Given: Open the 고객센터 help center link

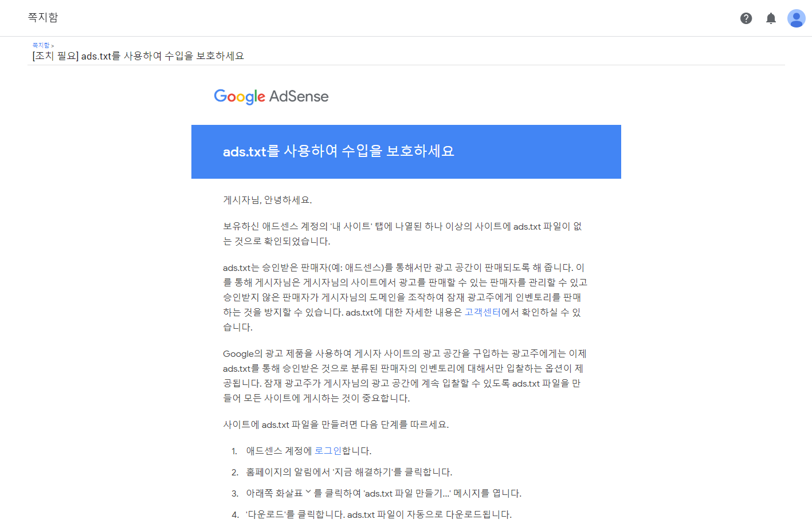Looking at the screenshot, I should click(x=483, y=312).
